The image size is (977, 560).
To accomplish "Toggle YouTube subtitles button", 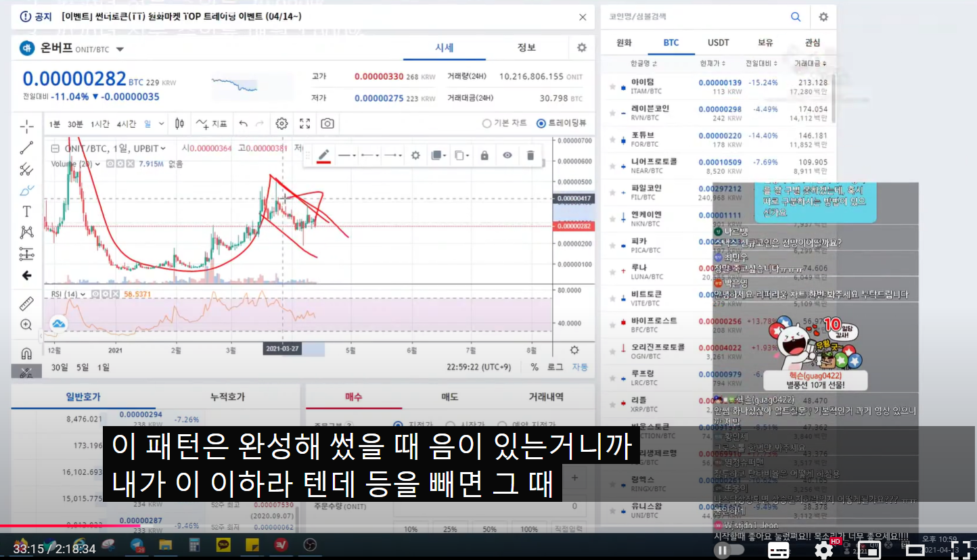I will (x=779, y=550).
